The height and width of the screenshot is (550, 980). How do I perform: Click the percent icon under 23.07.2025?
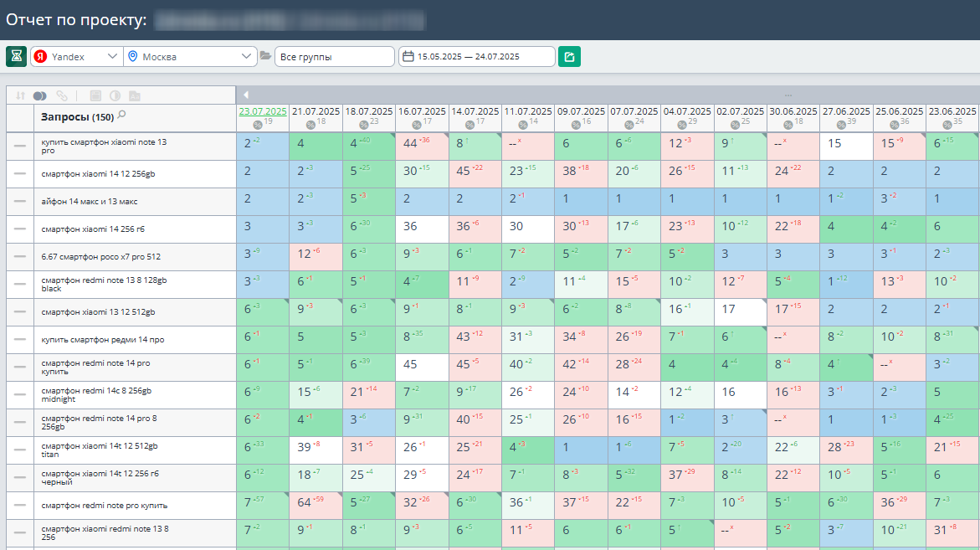tap(257, 125)
